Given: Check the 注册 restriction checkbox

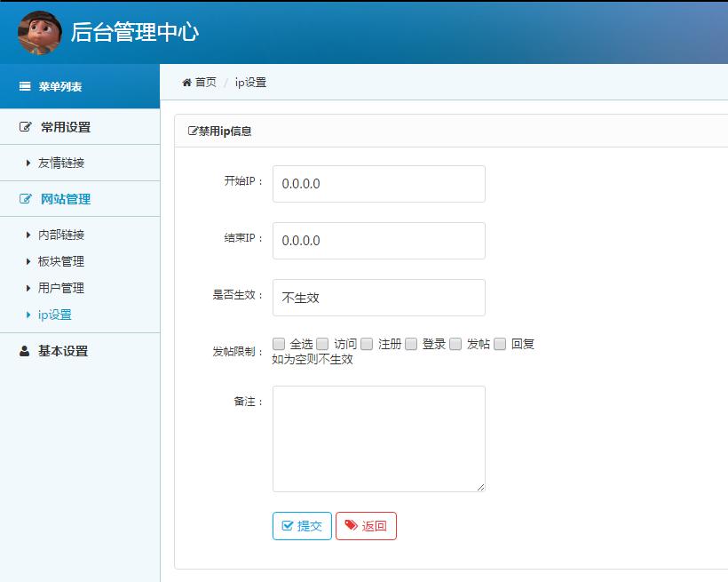Looking at the screenshot, I should tap(366, 343).
